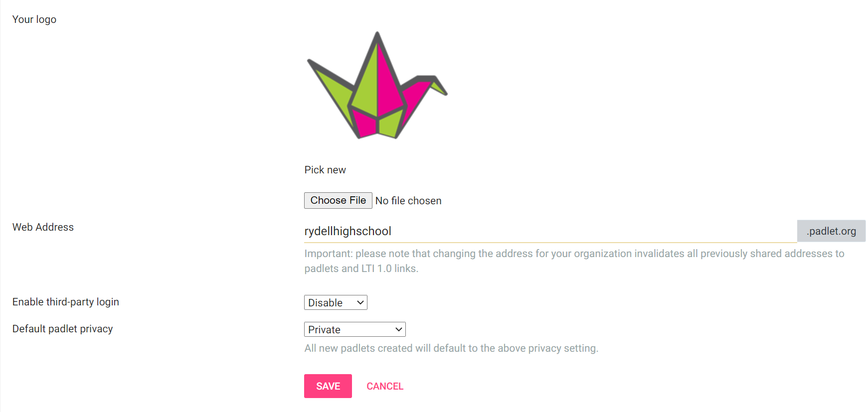Screen dimensions: 868x412
Task: Click the rydellhighschool web address field
Action: (550, 231)
